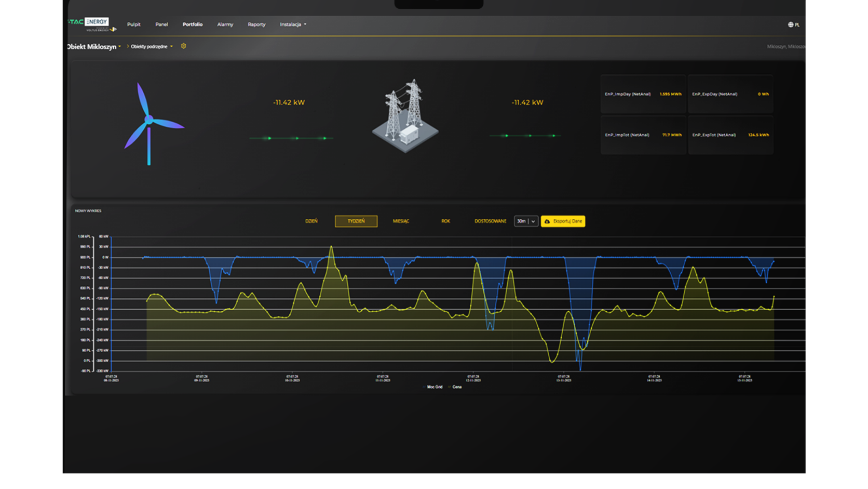Select the Miesiąc time range

tap(401, 221)
